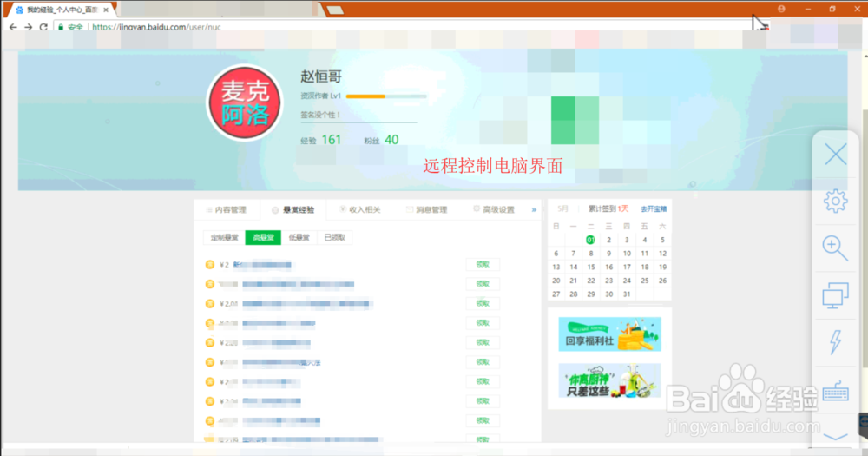
Task: Switch to the 收入相关 tab
Action: 360,209
